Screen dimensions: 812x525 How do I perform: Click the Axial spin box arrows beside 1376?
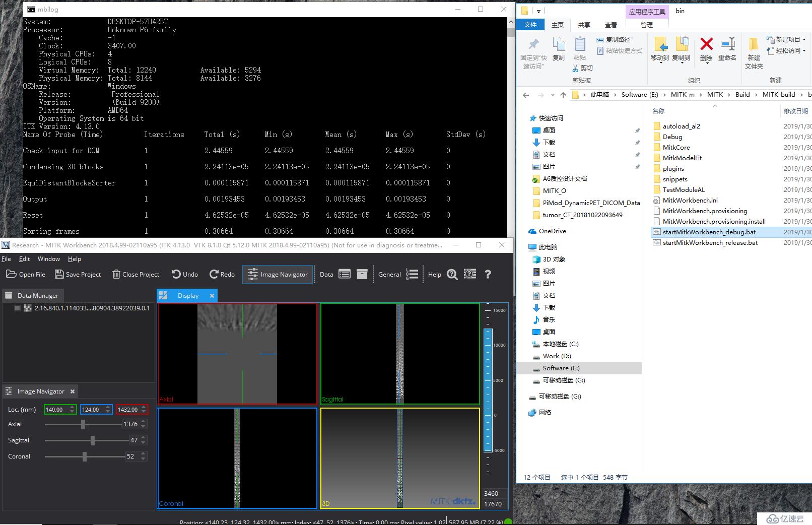(144, 424)
